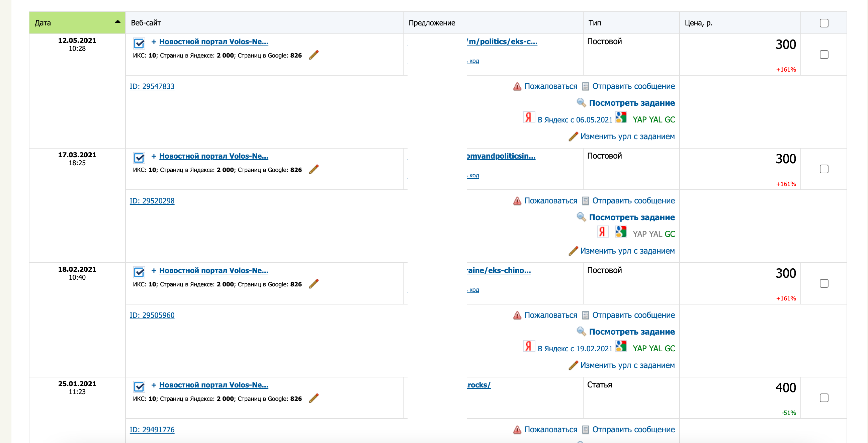Click Цена, р. column header

click(698, 23)
